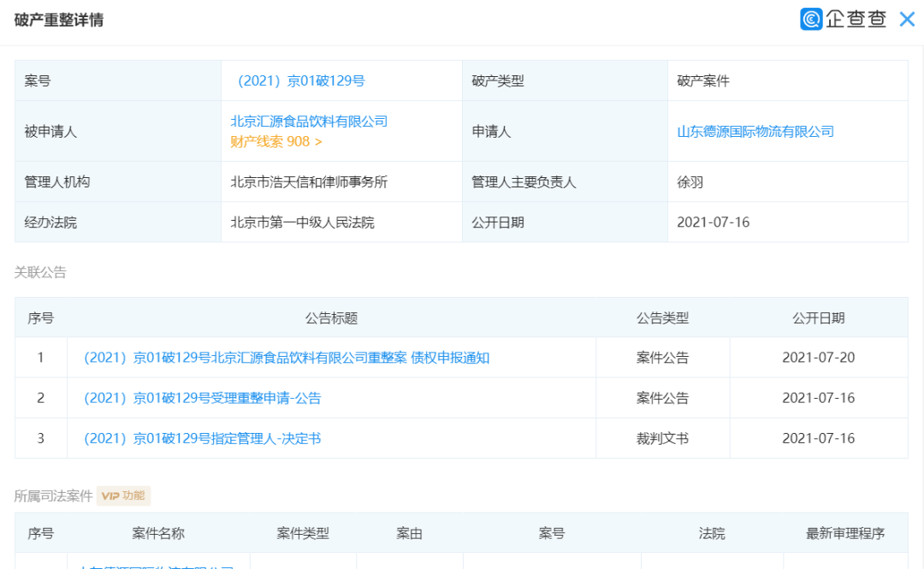The image size is (924, 569).
Task: Click the 被申请人 field label
Action: click(x=50, y=132)
